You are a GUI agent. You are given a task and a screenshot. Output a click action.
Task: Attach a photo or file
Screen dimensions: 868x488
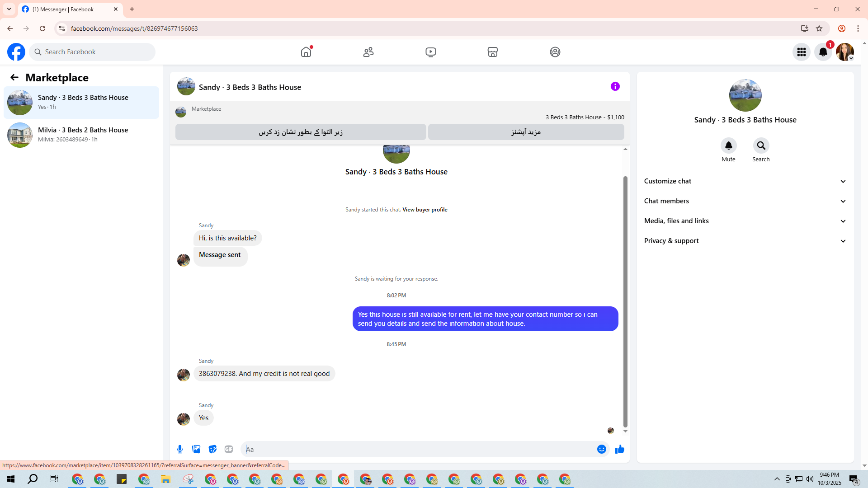tap(196, 449)
